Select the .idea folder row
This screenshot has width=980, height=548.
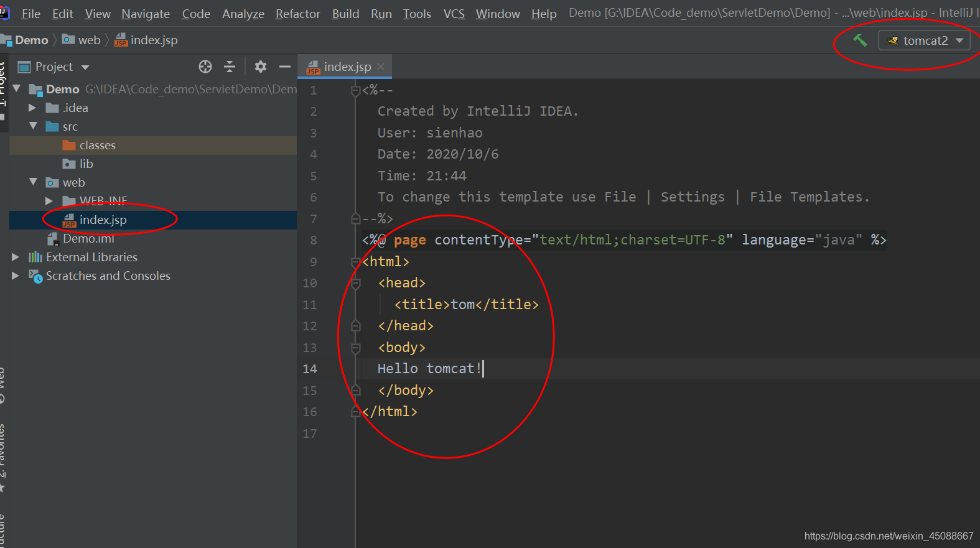tap(153, 108)
